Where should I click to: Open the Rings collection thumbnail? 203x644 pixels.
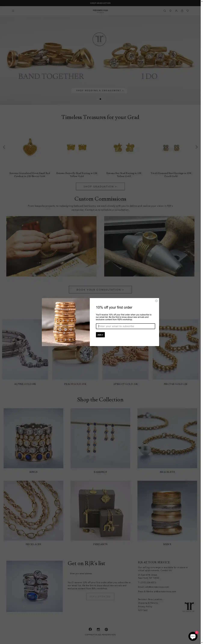pyautogui.click(x=34, y=438)
